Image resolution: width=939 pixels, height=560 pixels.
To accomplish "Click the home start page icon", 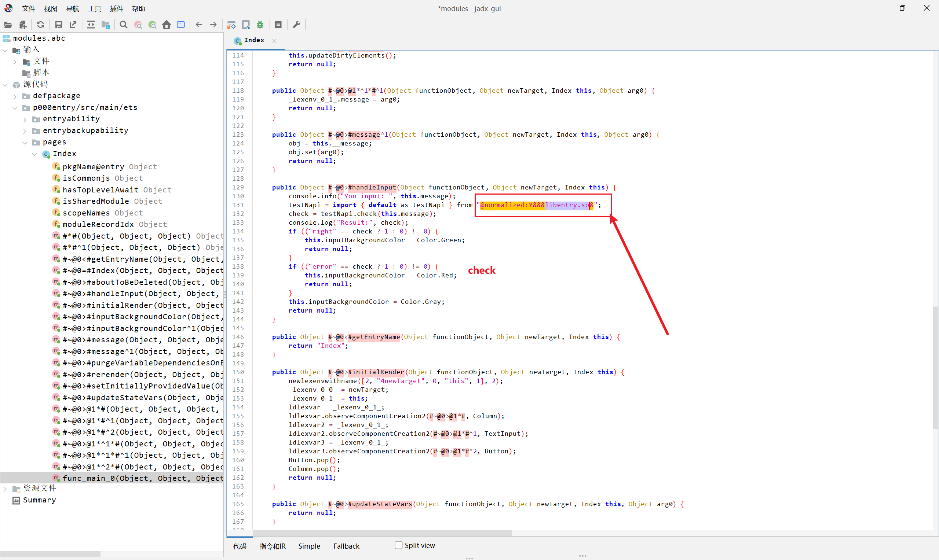I will 167,25.
